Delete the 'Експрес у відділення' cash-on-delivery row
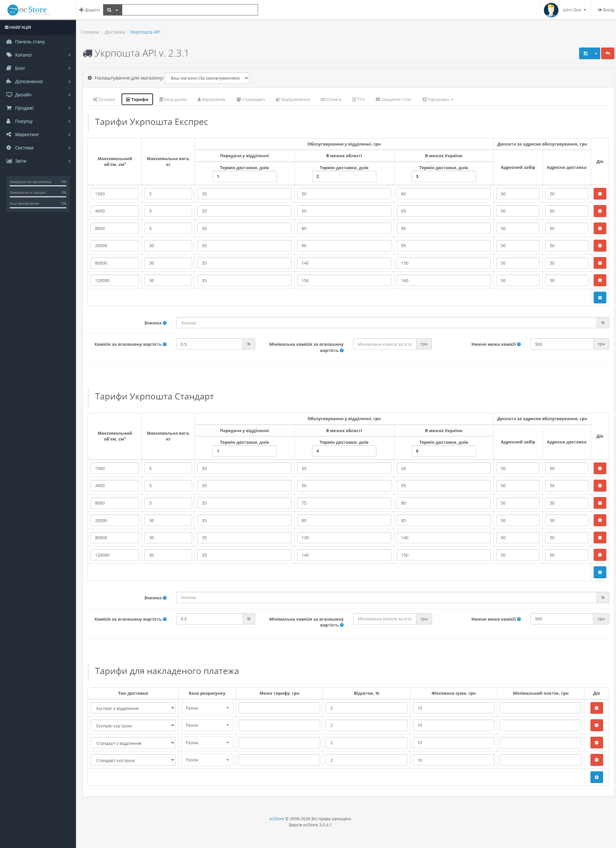The width and height of the screenshot is (616, 848). pos(596,708)
